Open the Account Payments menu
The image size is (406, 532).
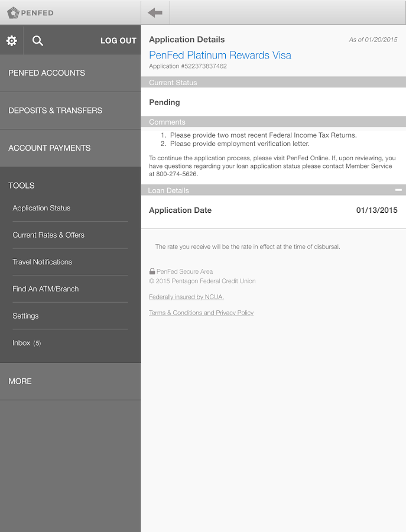click(x=70, y=148)
